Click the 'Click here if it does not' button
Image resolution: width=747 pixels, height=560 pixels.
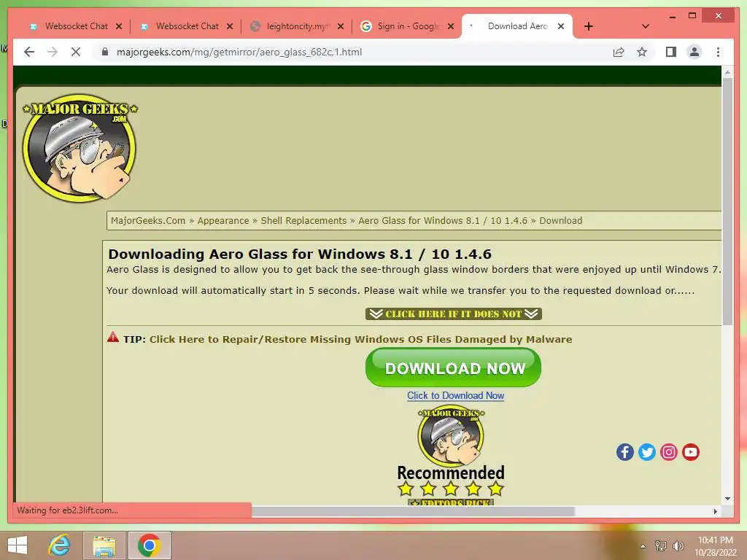click(x=453, y=314)
